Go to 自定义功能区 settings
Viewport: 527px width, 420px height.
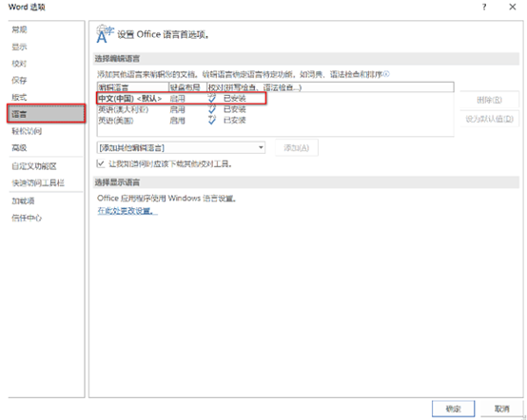(34, 166)
